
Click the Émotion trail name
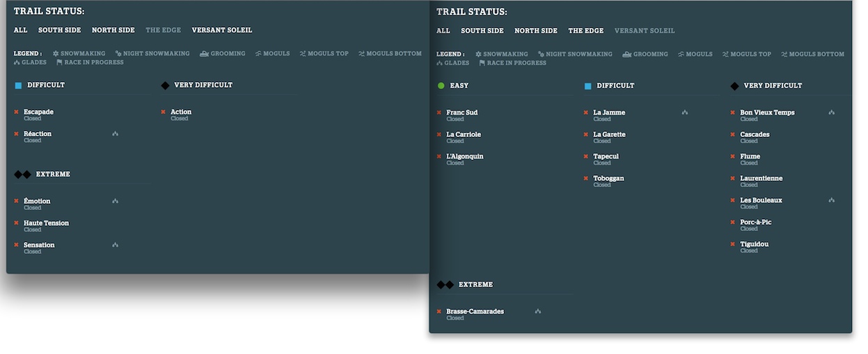click(x=37, y=201)
